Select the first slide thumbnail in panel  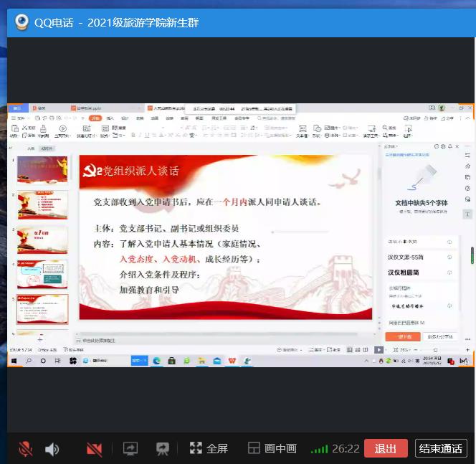point(42,170)
